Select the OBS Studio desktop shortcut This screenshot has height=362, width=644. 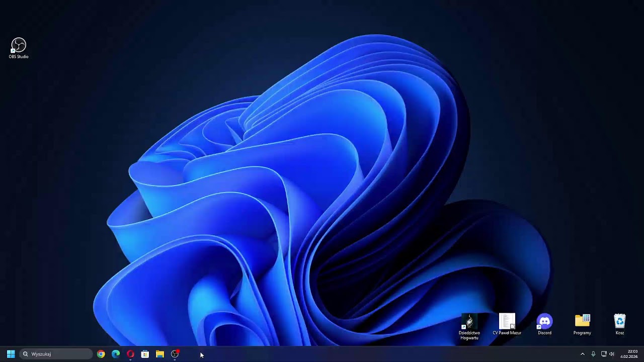19,48
